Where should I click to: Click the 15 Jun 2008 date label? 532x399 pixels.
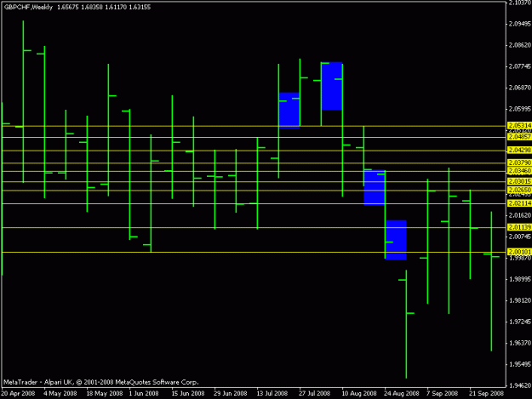click(188, 394)
